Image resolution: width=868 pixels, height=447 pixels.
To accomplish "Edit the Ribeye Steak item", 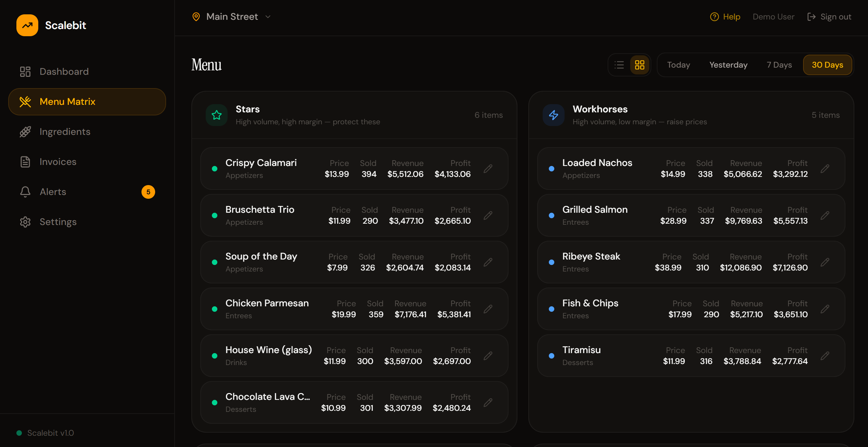I will [x=825, y=262].
